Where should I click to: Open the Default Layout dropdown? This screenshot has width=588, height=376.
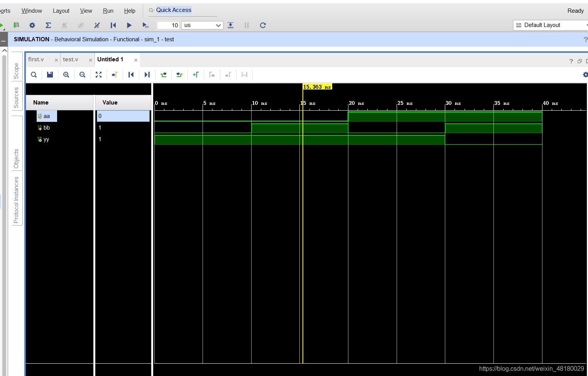coord(551,25)
